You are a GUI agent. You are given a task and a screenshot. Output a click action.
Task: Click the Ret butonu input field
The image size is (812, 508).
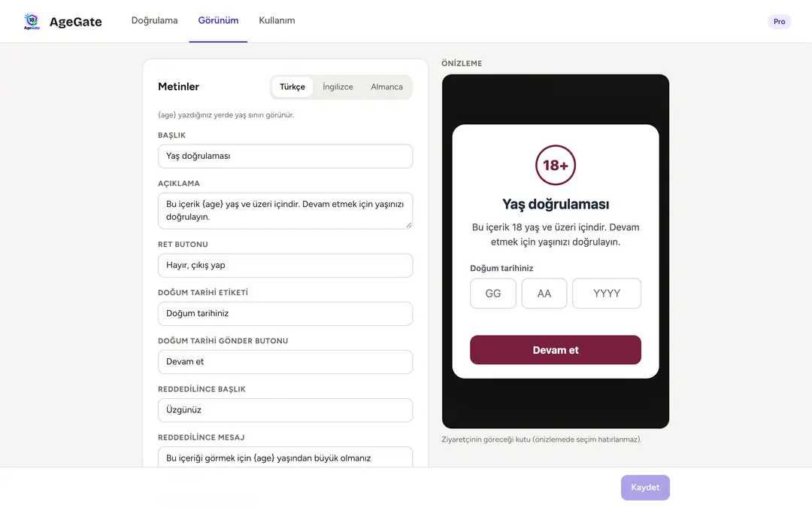pyautogui.click(x=286, y=266)
